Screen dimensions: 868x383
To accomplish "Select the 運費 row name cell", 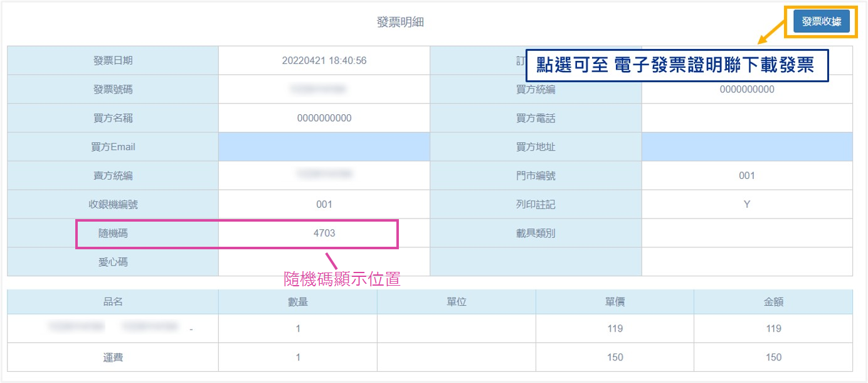I will click(x=113, y=357).
